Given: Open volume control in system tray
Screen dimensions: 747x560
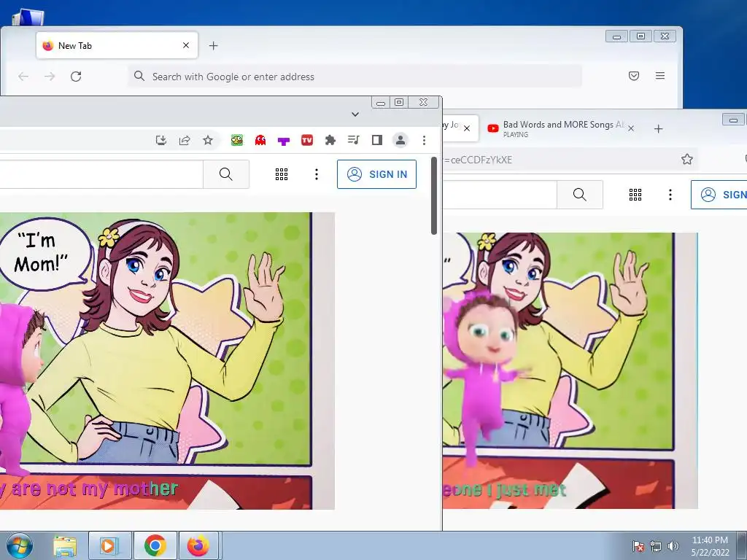Looking at the screenshot, I should 673,545.
